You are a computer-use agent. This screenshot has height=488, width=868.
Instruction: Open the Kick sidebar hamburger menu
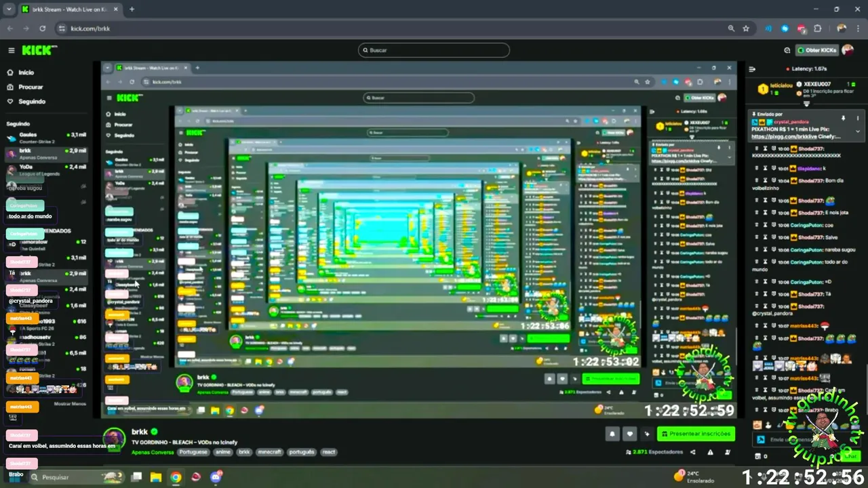point(11,50)
